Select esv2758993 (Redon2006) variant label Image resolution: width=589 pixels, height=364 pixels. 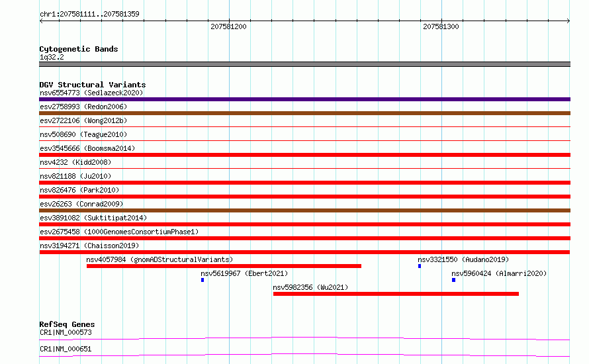coord(83,107)
